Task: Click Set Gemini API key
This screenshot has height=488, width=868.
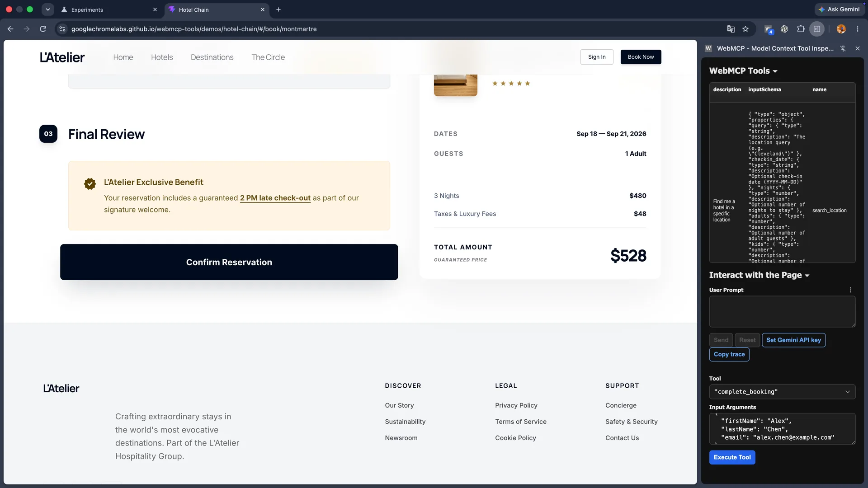Action: [x=793, y=340]
